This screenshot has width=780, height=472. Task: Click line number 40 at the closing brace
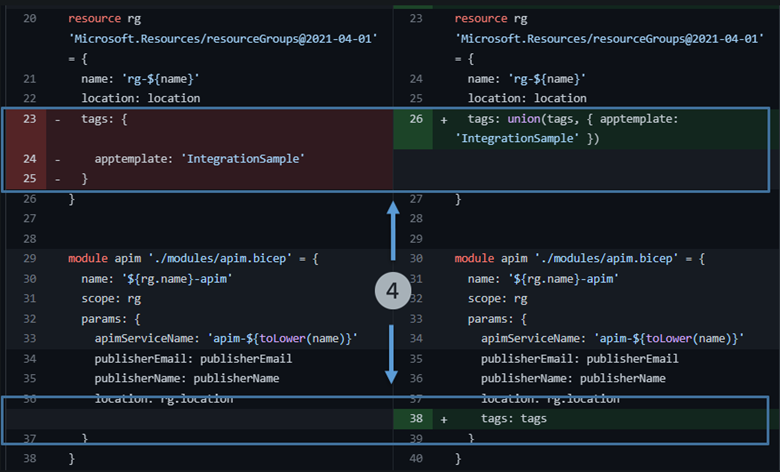point(416,458)
